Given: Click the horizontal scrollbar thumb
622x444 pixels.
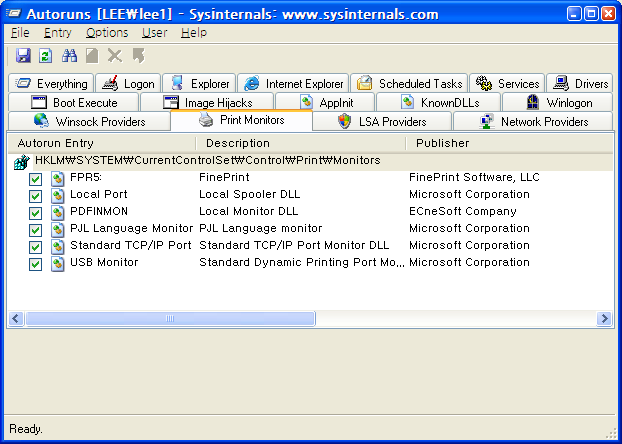Looking at the screenshot, I should (x=170, y=318).
